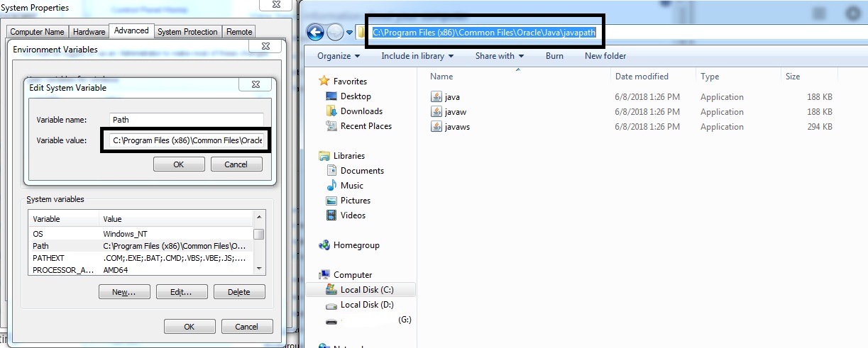Screen dimensions: 868x348
Task: Click the Variable name field
Action: coord(187,120)
